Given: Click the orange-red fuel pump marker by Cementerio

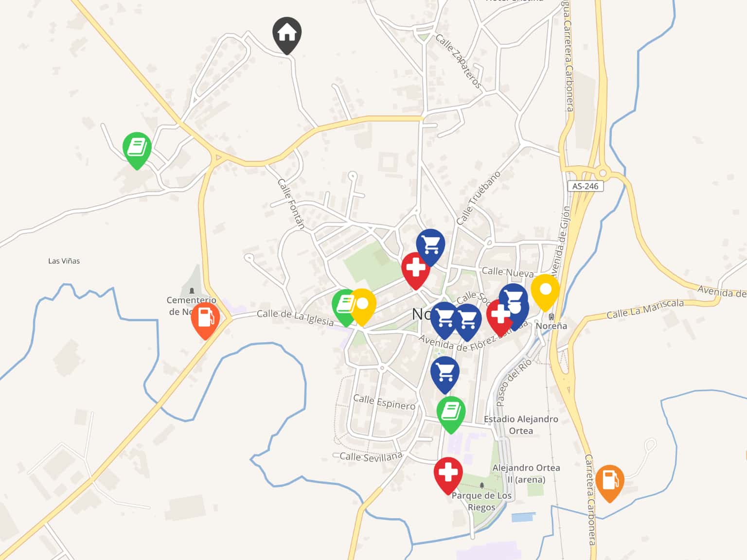Looking at the screenshot, I should 205,320.
